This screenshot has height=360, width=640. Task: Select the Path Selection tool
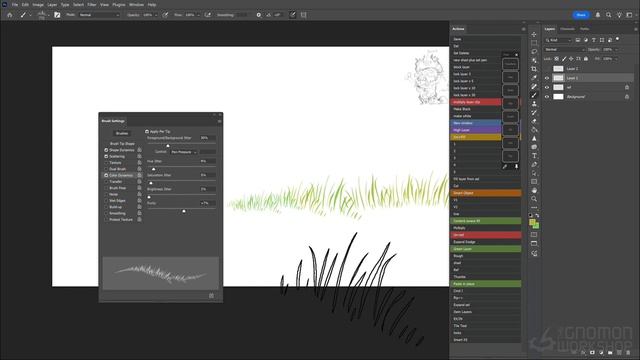pos(534,173)
